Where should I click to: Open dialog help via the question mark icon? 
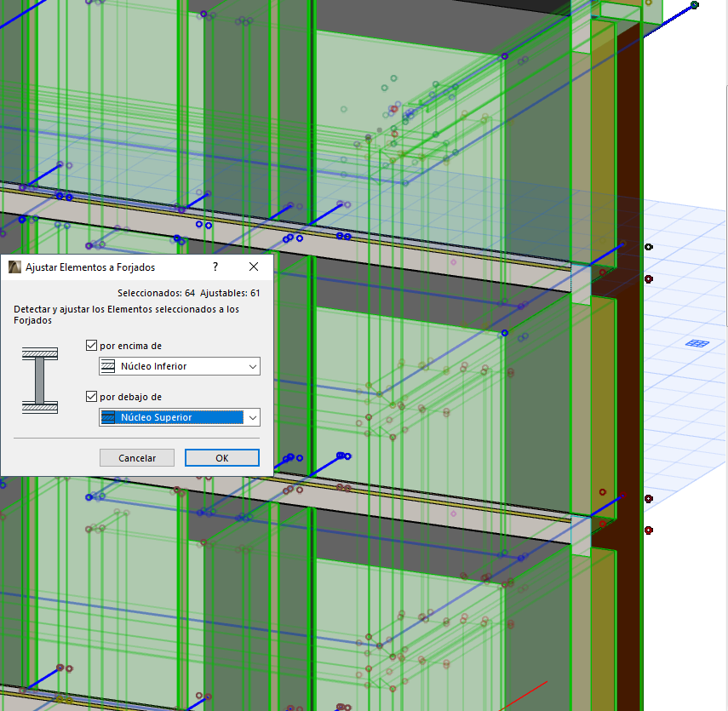click(215, 267)
